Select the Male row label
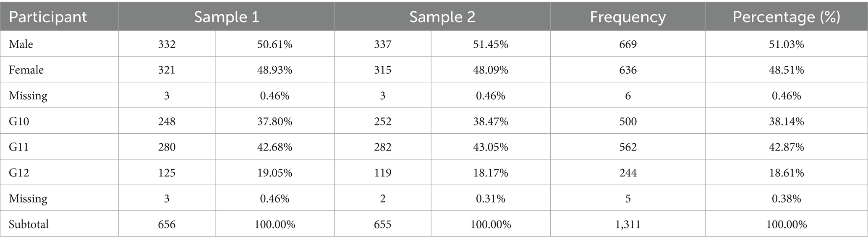The height and width of the screenshot is (244, 868). point(21,44)
